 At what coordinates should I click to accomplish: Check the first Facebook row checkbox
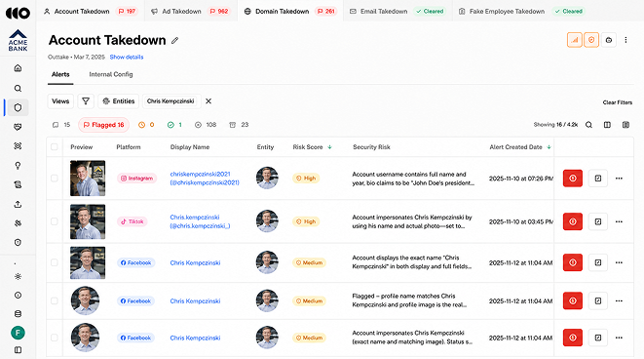point(55,262)
